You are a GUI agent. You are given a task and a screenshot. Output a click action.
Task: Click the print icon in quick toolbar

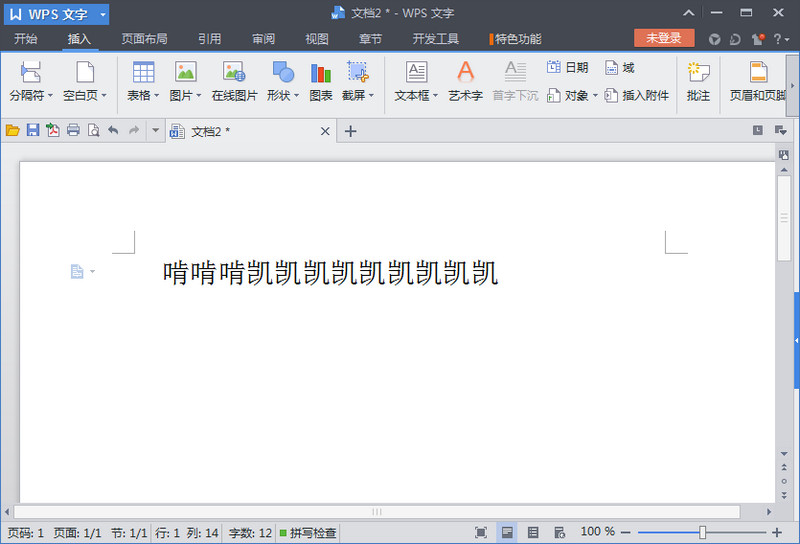73,130
